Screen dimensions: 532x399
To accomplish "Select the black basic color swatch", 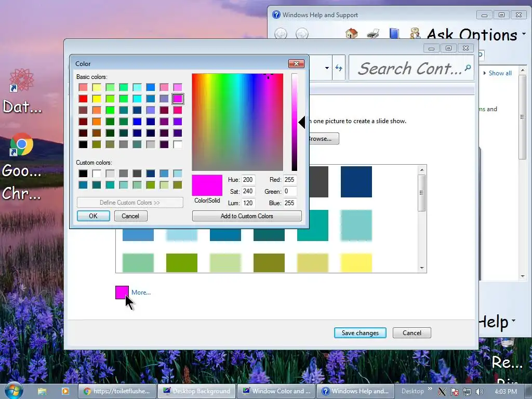I will (x=83, y=144).
